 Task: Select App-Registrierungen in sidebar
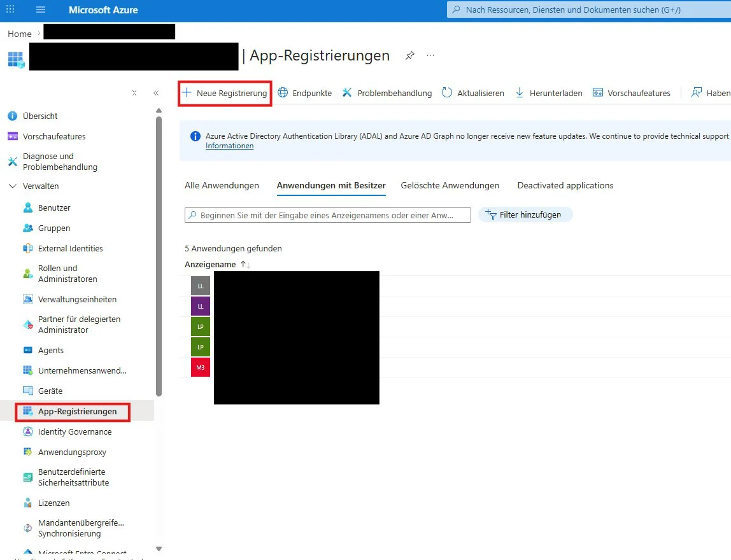point(77,411)
